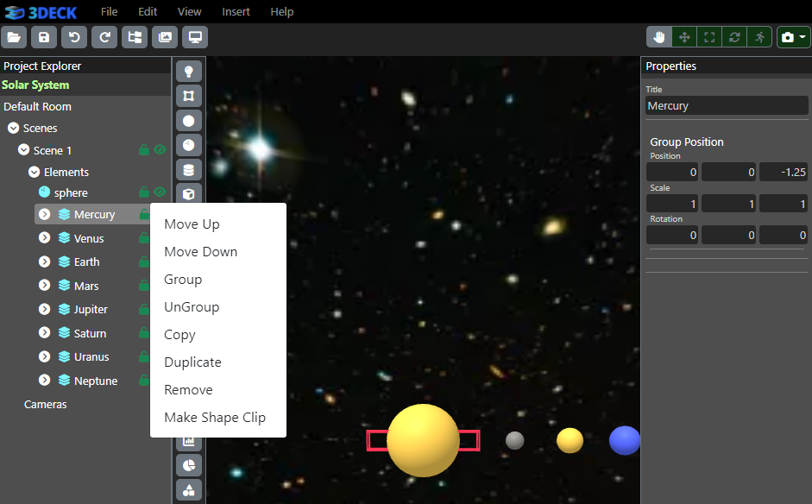Image resolution: width=812 pixels, height=504 pixels.
Task: Activate the move arrows tool
Action: [x=684, y=37]
